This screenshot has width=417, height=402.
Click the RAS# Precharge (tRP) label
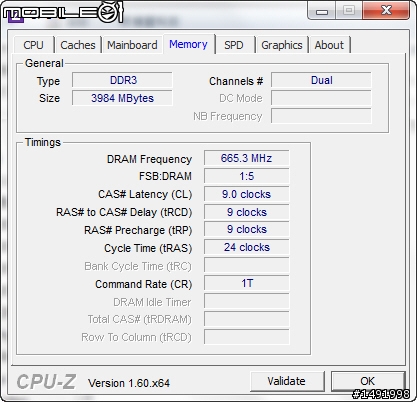tap(138, 230)
